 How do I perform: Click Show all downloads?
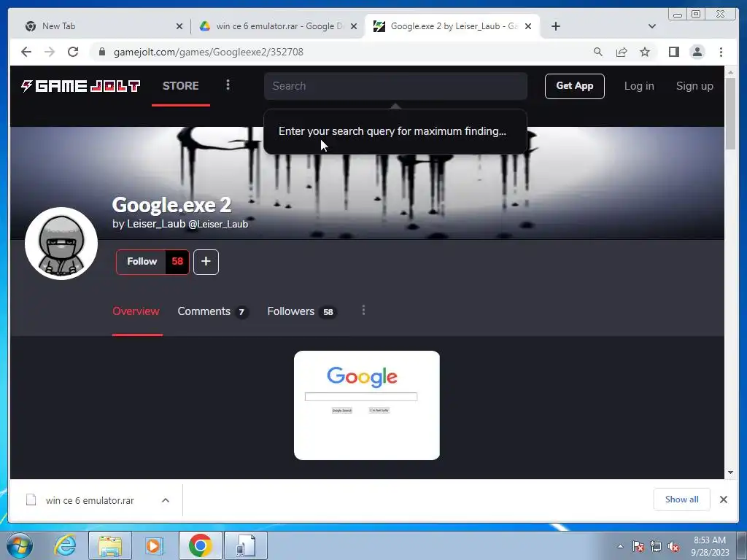(x=682, y=499)
